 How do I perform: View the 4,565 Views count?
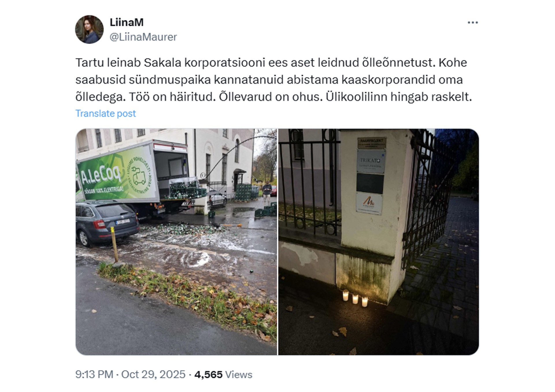(223, 374)
